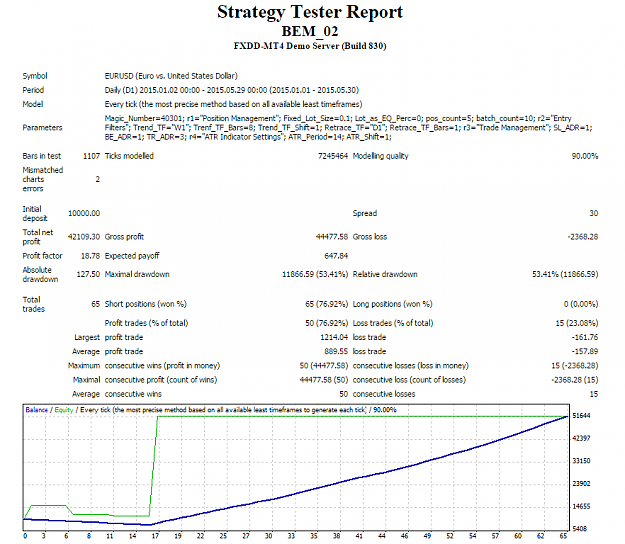
Task: Click the 'Relative drawdown' label
Action: 385,274
